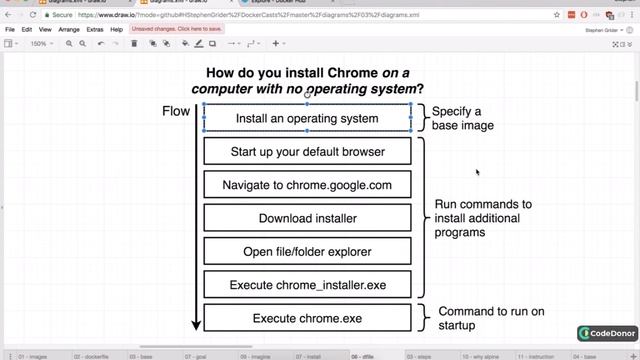Viewport: 640px width, 360px height.
Task: Toggle fullscreen icon in toolbar
Action: (615, 44)
